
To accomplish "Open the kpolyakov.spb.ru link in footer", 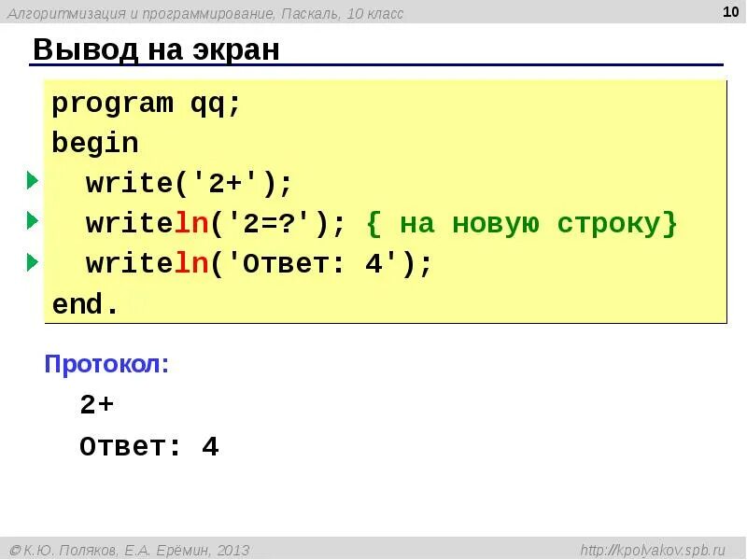I will click(x=653, y=550).
